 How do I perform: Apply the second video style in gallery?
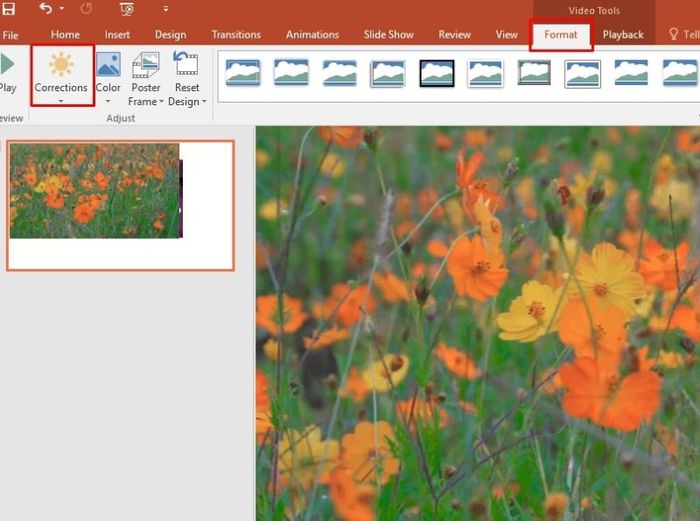point(291,72)
